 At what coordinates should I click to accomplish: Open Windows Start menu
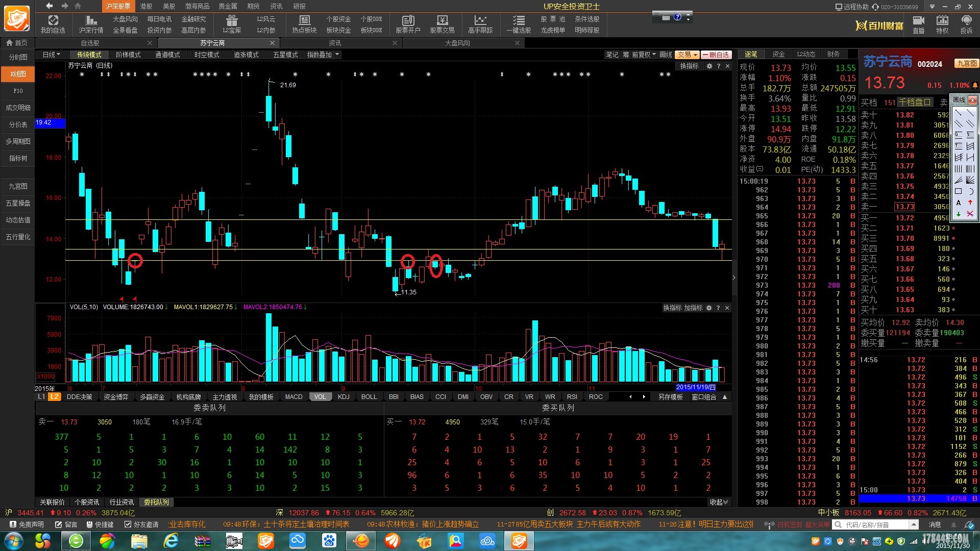[13, 541]
